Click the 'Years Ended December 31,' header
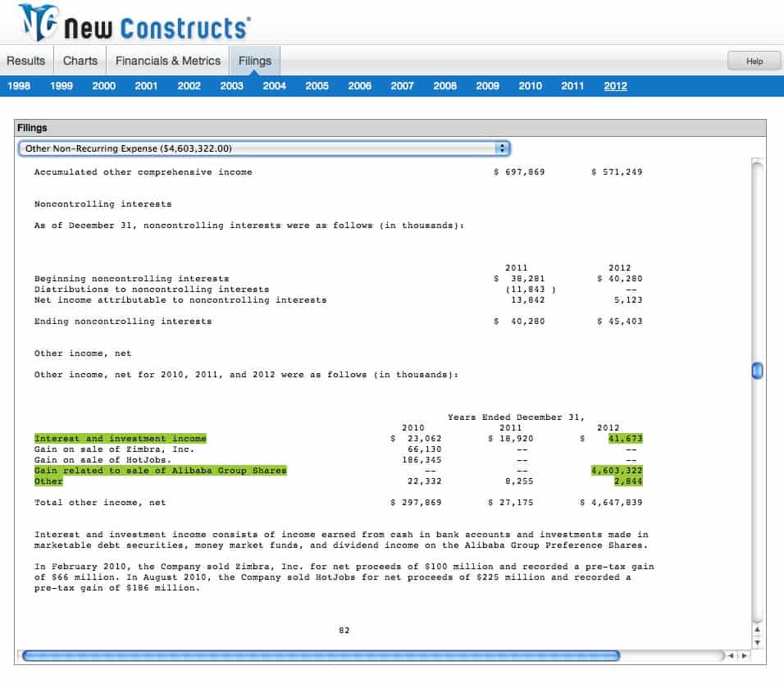This screenshot has width=784, height=684. tap(516, 417)
